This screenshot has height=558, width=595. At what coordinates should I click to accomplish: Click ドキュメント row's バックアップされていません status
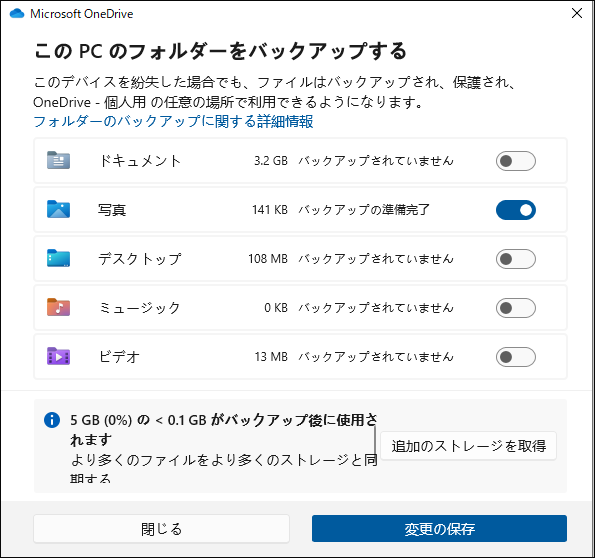point(376,161)
